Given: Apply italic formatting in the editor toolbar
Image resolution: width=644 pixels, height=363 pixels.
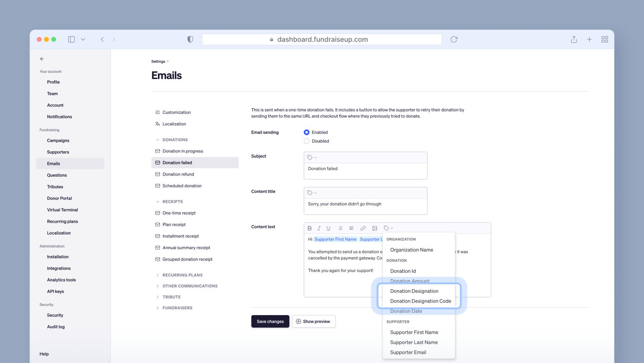Looking at the screenshot, I should [x=319, y=228].
